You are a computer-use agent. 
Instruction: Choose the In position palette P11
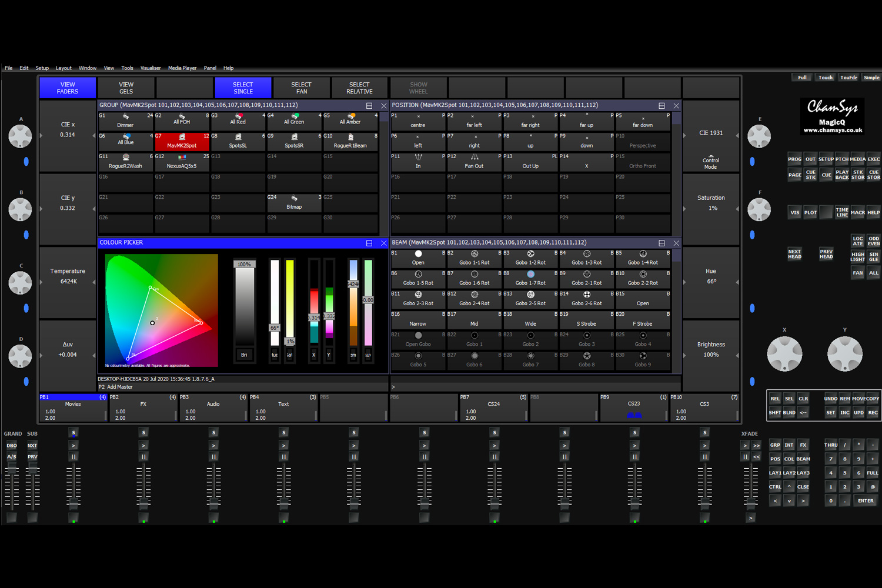coord(418,162)
